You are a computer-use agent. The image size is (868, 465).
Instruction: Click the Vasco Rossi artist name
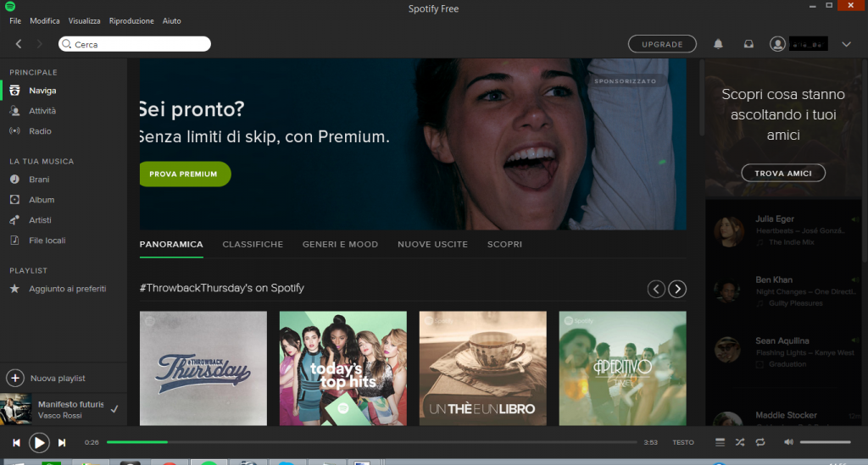(60, 416)
